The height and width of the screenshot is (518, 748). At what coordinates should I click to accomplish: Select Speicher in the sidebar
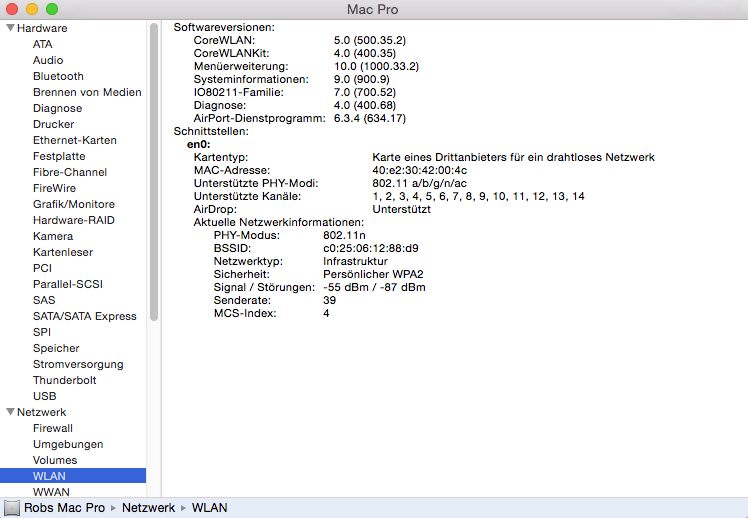pyautogui.click(x=56, y=348)
